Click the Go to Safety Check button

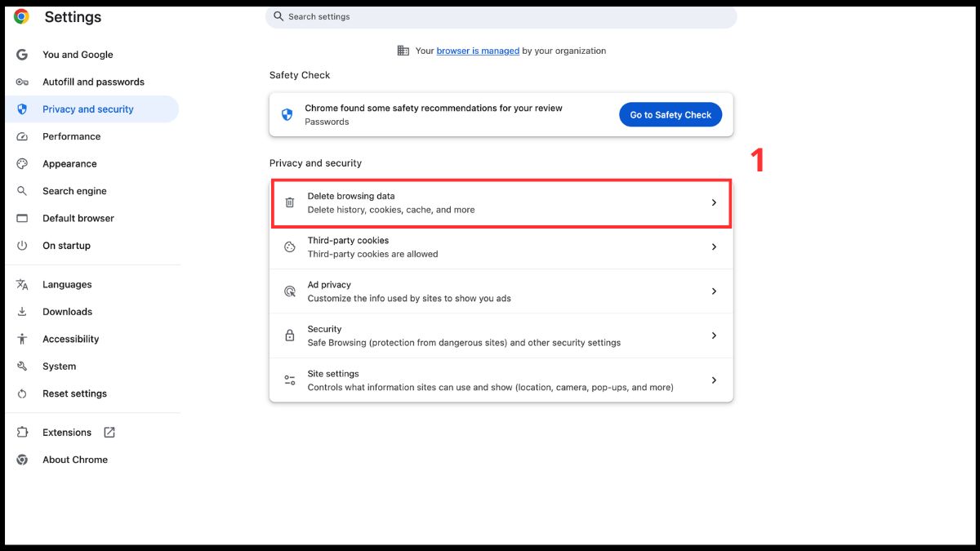pos(670,115)
